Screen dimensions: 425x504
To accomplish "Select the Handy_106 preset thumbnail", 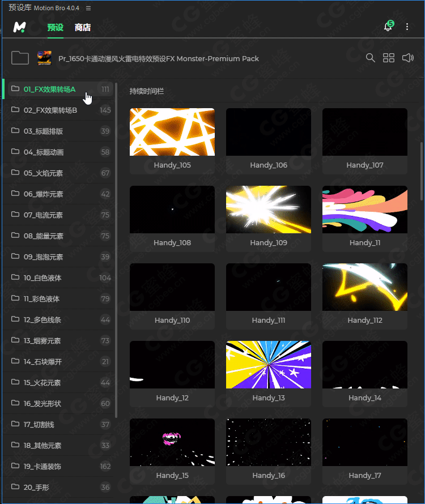I will 269,132.
